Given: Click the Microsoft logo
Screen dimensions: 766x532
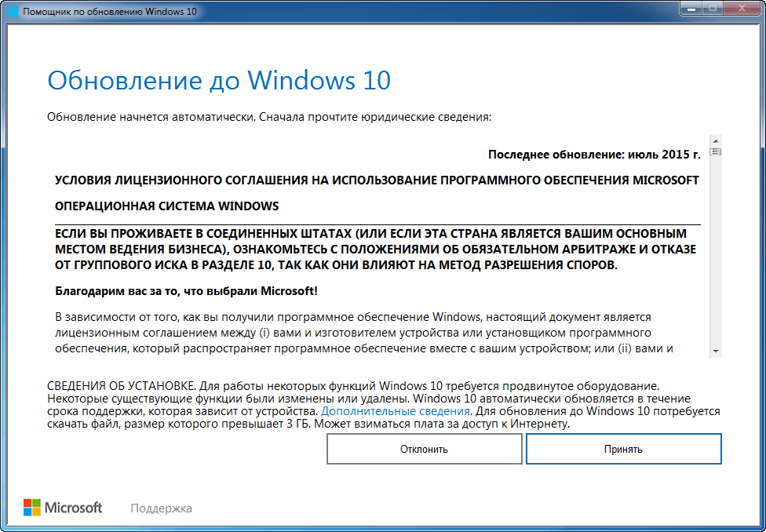Looking at the screenshot, I should (x=63, y=508).
